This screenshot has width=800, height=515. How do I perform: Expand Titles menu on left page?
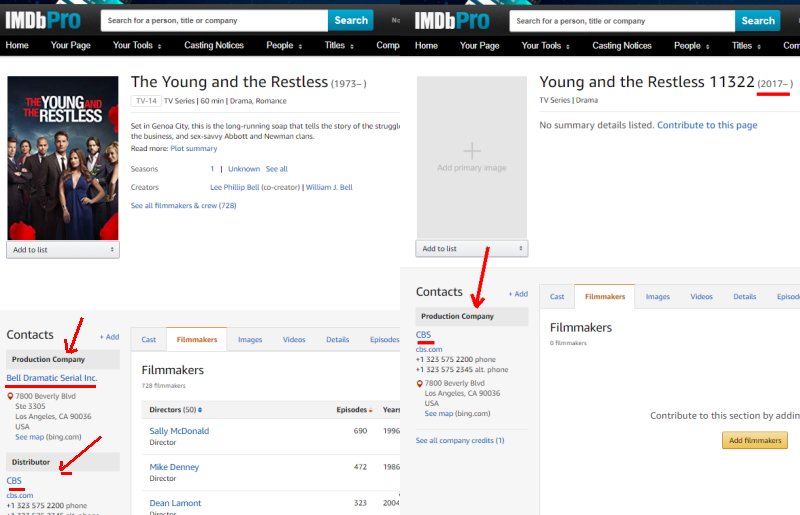(339, 45)
